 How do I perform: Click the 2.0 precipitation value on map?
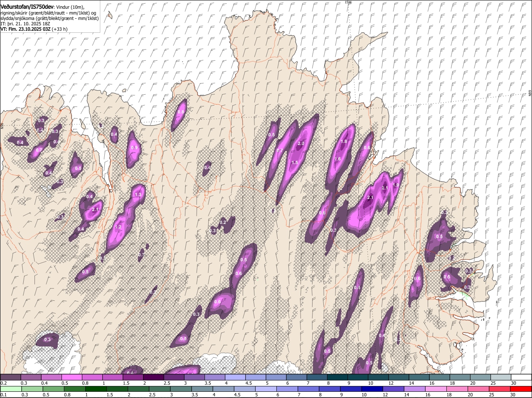tap(301, 144)
